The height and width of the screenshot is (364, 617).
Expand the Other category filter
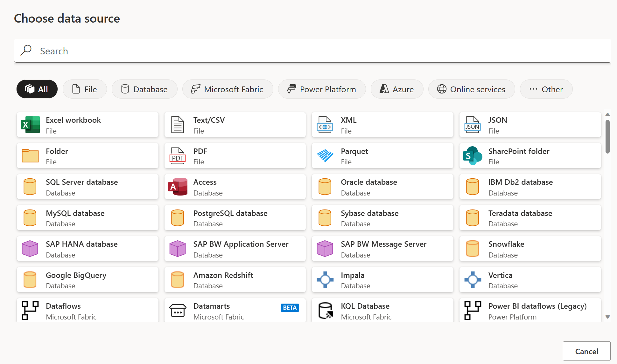click(x=546, y=89)
